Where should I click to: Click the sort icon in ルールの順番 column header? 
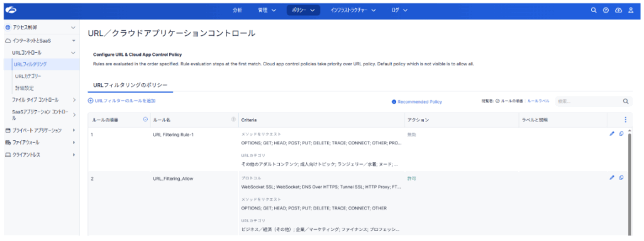tap(145, 120)
